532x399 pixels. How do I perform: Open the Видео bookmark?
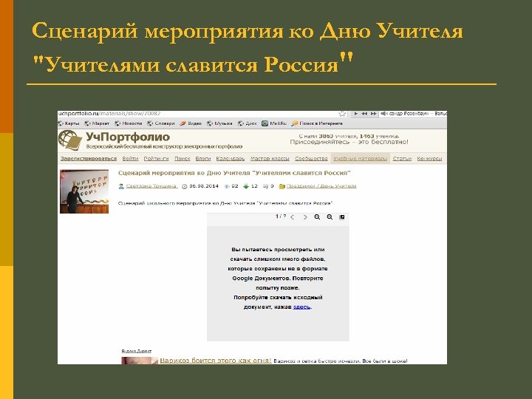click(191, 123)
